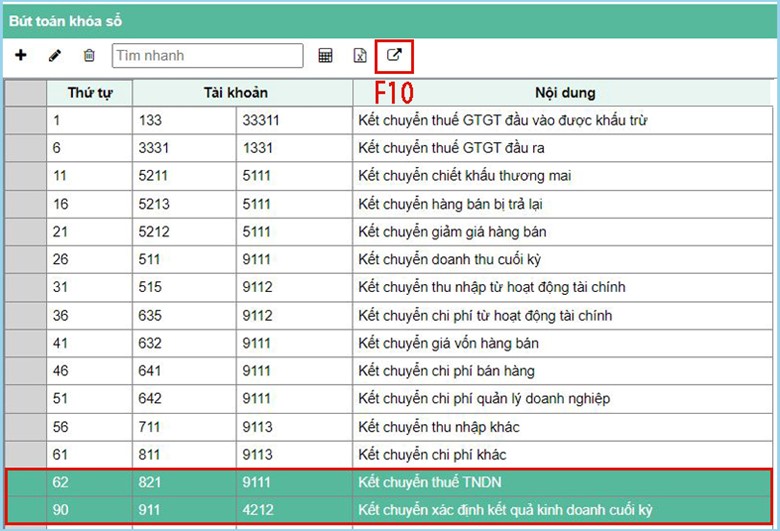Click the 'Nội dung' column header
780x531 pixels.
click(564, 93)
